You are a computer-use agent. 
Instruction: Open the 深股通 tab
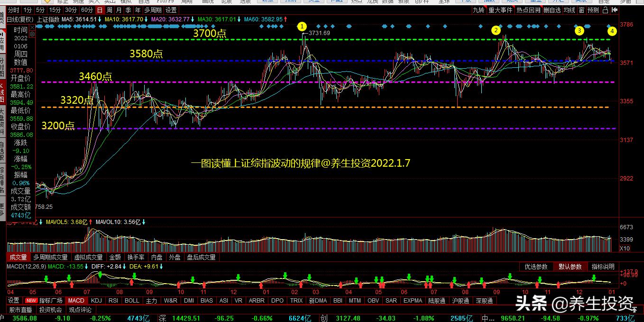[483, 300]
